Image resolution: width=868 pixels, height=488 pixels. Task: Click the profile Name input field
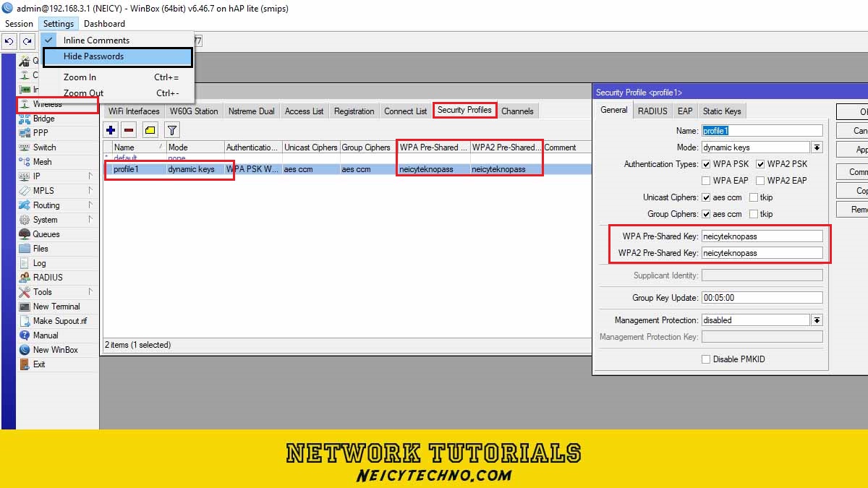coord(762,131)
